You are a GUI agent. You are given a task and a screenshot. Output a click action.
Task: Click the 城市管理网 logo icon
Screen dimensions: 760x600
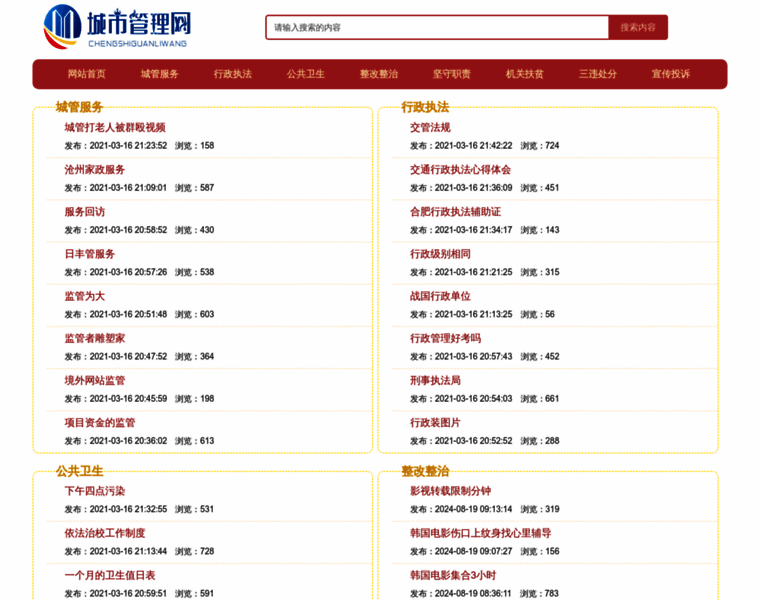tap(62, 26)
